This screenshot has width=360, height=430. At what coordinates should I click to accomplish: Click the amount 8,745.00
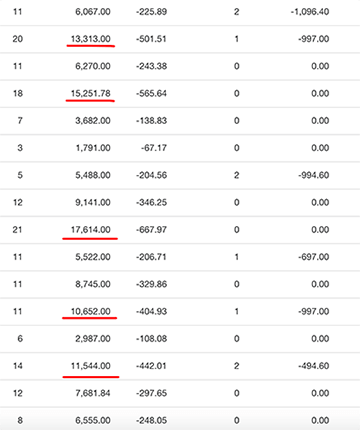coord(93,284)
